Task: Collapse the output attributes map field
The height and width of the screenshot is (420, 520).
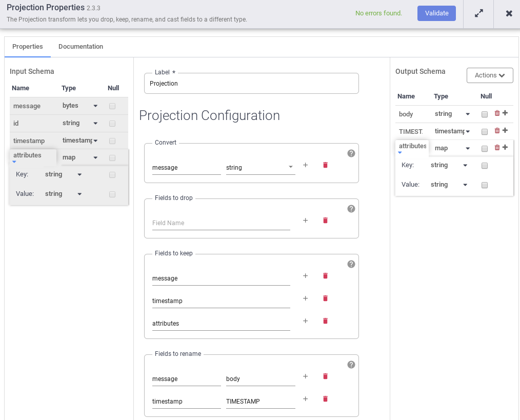Action: [x=400, y=153]
